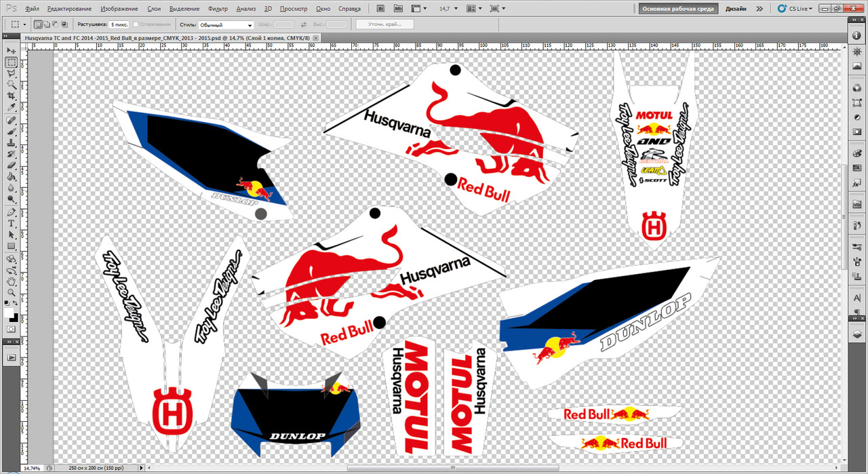The image size is (868, 474).
Task: Expand the CS Live menu
Action: coord(796,9)
